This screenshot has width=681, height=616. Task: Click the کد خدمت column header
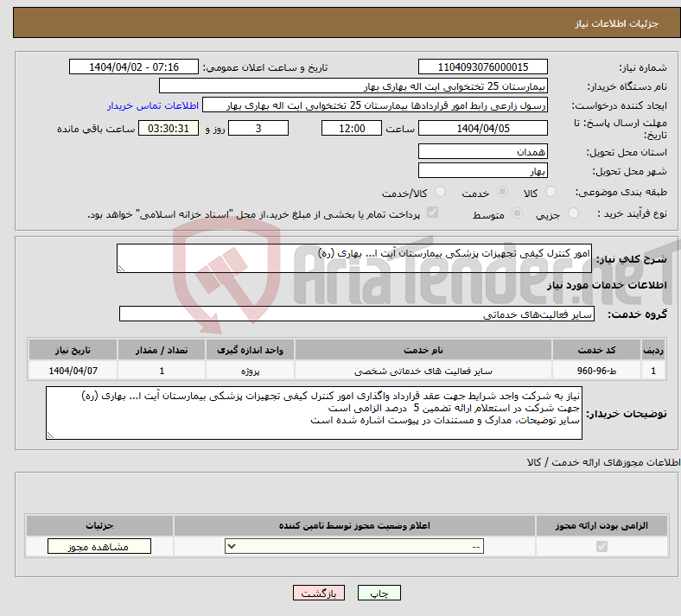coord(597,350)
